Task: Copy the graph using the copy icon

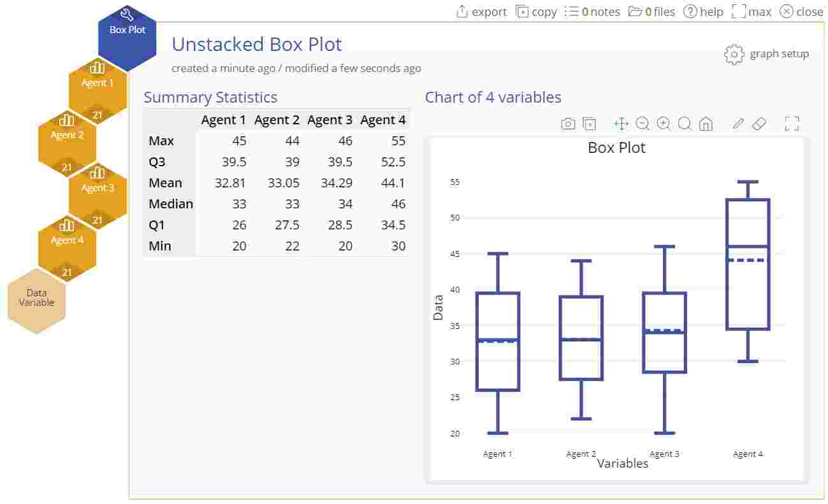Action: (x=535, y=11)
